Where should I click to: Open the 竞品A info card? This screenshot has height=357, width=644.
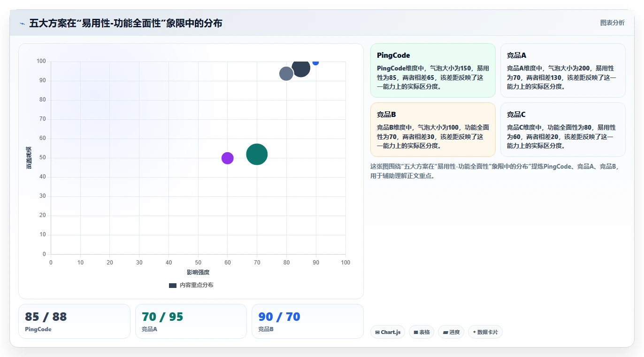point(563,70)
